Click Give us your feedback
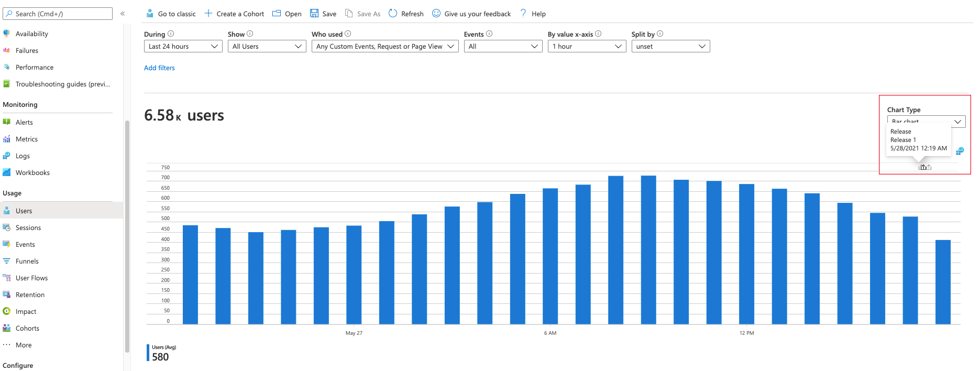This screenshot has width=980, height=371. pos(471,14)
